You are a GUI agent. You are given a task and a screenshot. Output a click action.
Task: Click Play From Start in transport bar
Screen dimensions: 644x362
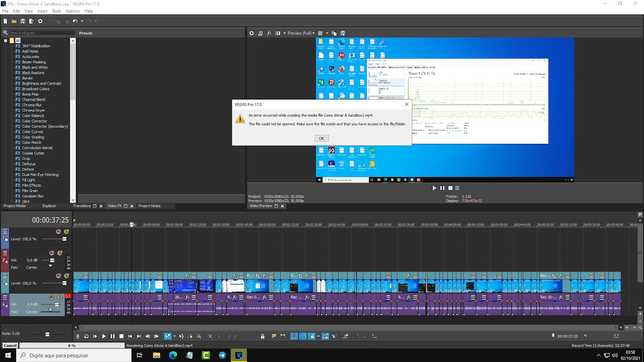coord(95,336)
